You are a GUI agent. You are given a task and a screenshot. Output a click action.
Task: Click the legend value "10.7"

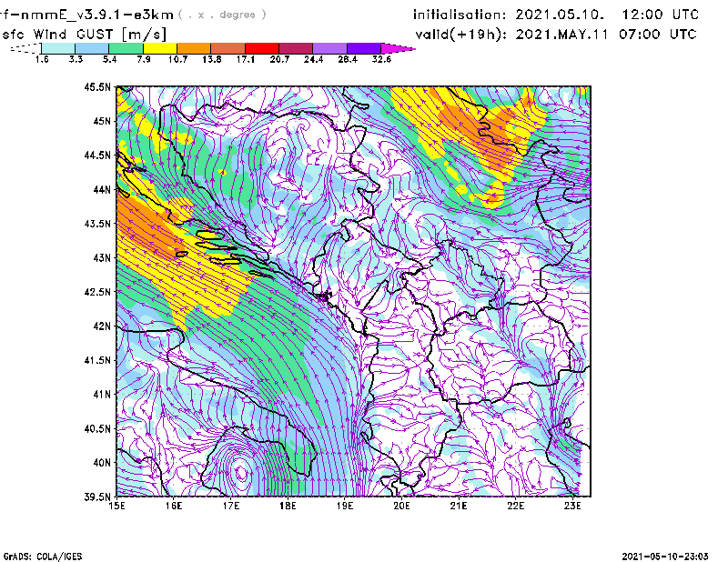coord(177,59)
